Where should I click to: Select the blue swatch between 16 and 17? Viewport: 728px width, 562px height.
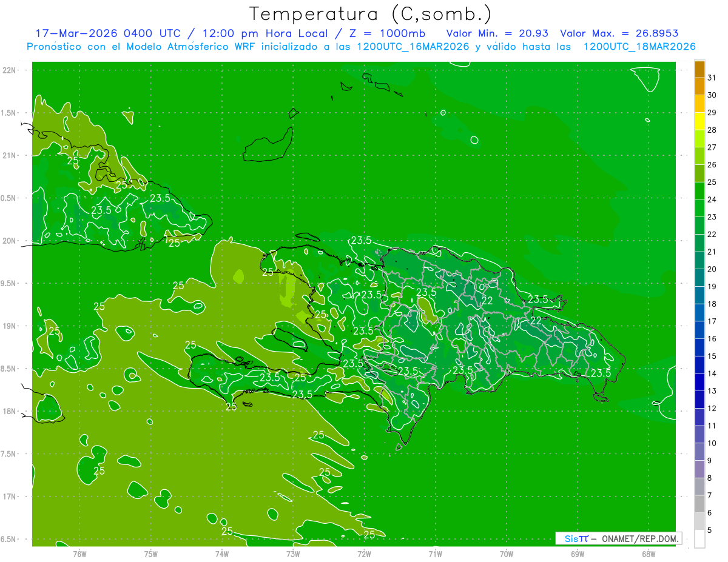(699, 330)
